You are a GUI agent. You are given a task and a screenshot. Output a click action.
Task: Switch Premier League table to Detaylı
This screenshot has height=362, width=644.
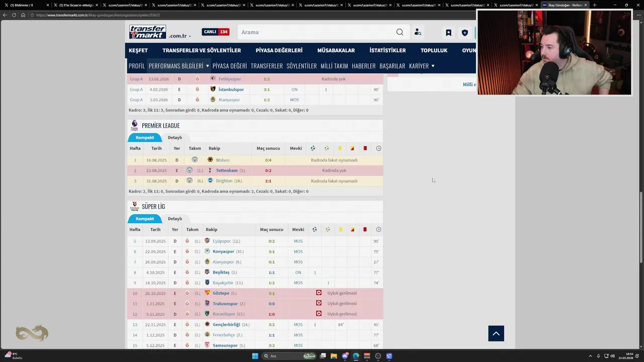pos(175,137)
